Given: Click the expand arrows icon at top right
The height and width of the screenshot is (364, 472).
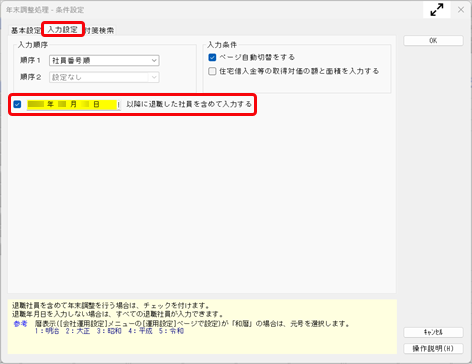Looking at the screenshot, I should point(437,10).
